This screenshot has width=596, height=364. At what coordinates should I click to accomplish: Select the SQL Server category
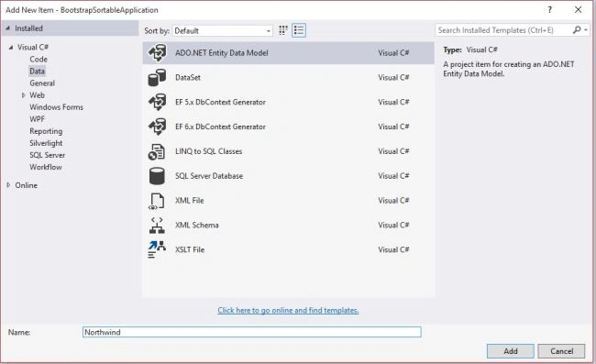coord(47,155)
